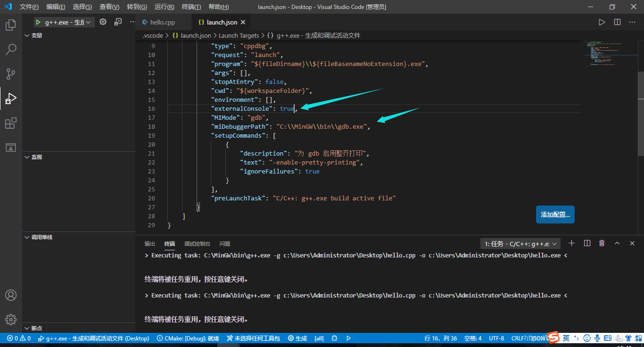Click the errors and warnings status indicator
The width and height of the screenshot is (644, 347).
pos(19,338)
